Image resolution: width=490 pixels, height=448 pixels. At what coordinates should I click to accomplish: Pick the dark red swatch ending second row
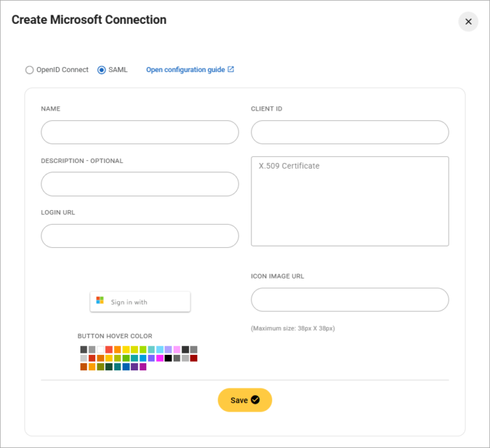pos(194,358)
